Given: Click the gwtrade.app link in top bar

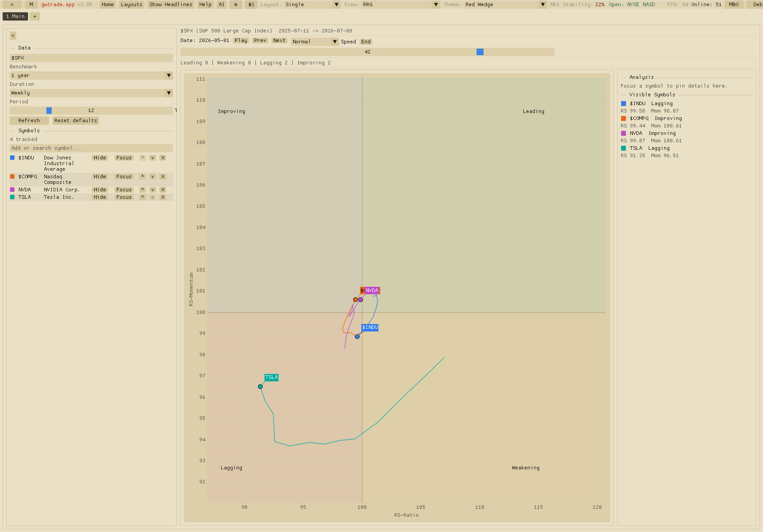Looking at the screenshot, I should point(58,4).
